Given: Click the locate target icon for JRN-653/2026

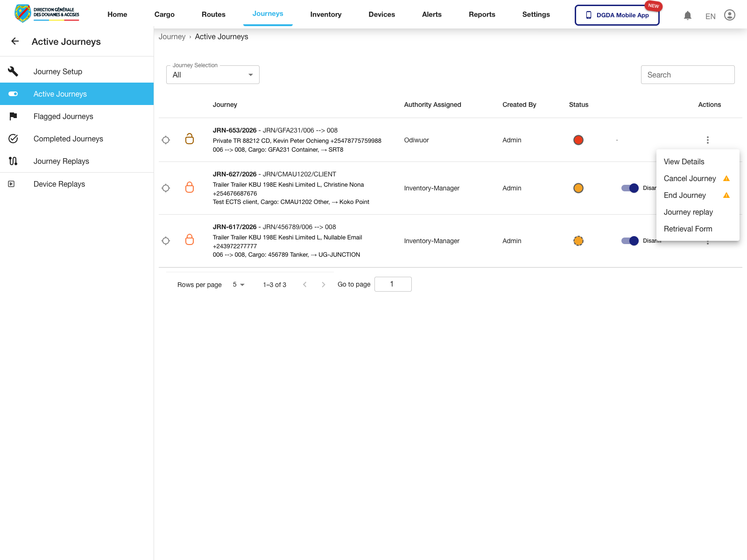Looking at the screenshot, I should [166, 140].
